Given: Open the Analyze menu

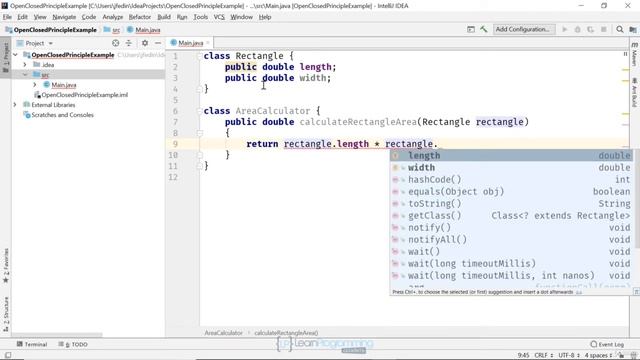Looking at the screenshot, I should point(112,17).
